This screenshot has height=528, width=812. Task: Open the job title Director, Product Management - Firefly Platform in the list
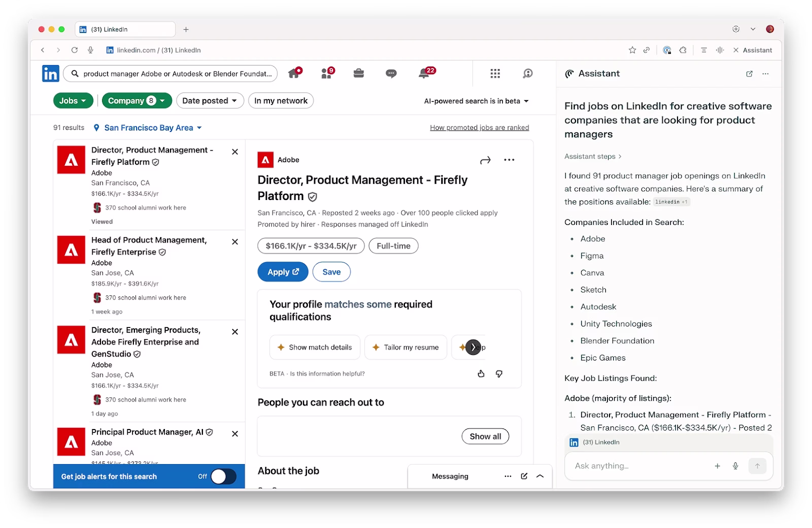152,156
